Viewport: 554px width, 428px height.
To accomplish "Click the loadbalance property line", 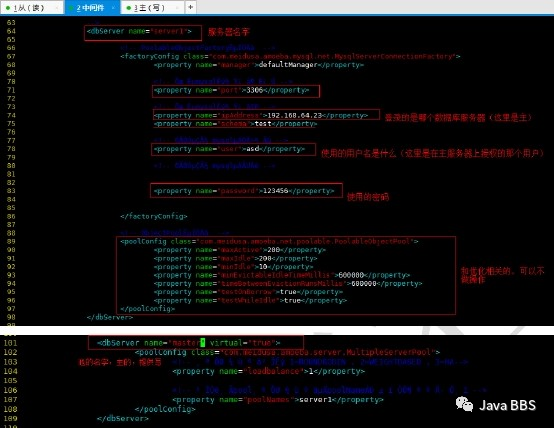I will click(x=269, y=371).
